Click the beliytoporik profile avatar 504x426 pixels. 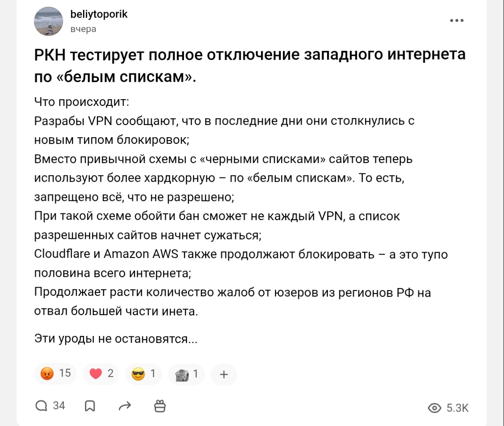pos(48,22)
